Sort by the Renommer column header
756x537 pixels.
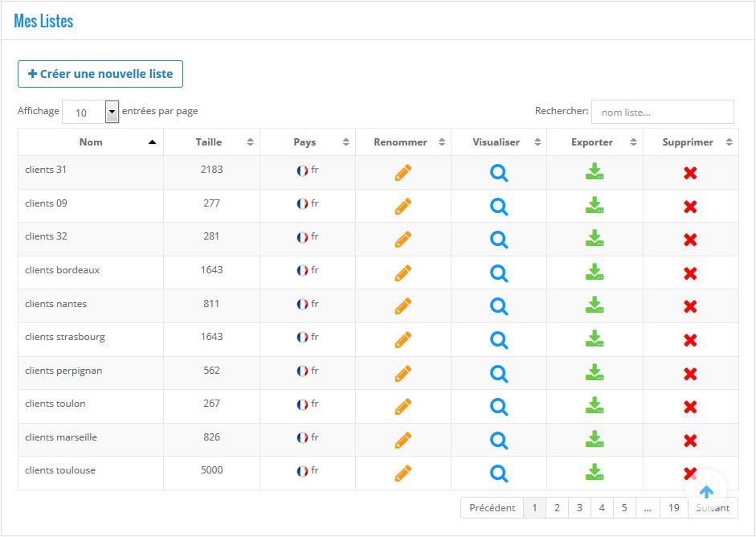tap(403, 141)
